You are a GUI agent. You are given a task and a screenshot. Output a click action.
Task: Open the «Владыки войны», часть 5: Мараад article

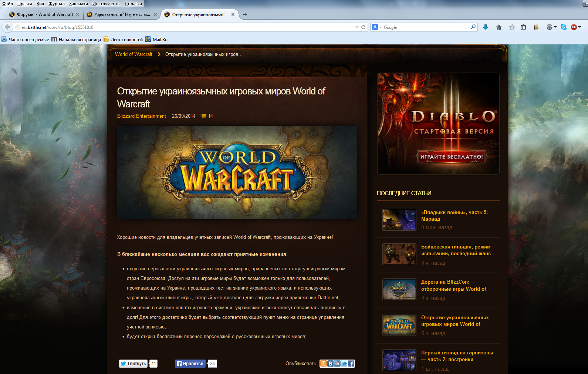coord(454,216)
